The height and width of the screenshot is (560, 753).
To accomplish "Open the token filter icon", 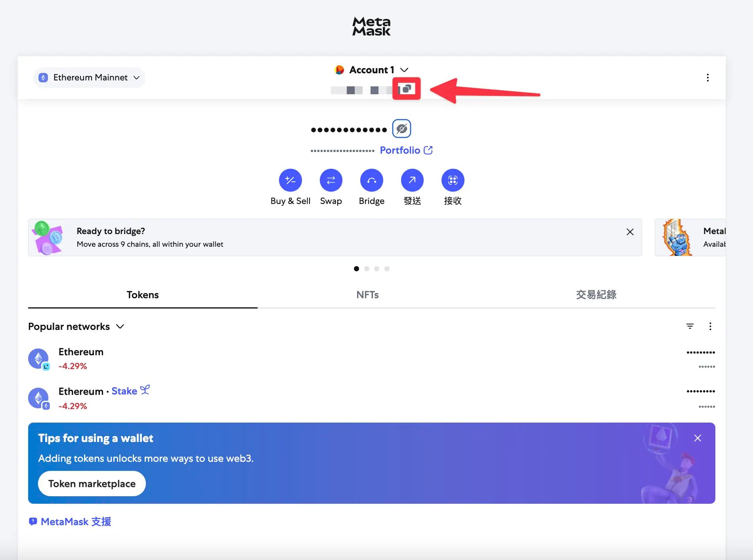I will (x=690, y=326).
